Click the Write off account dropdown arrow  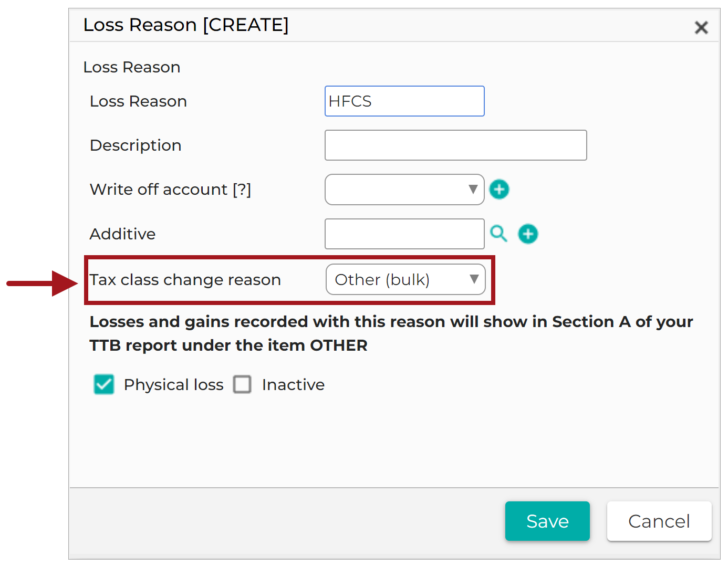click(x=473, y=189)
